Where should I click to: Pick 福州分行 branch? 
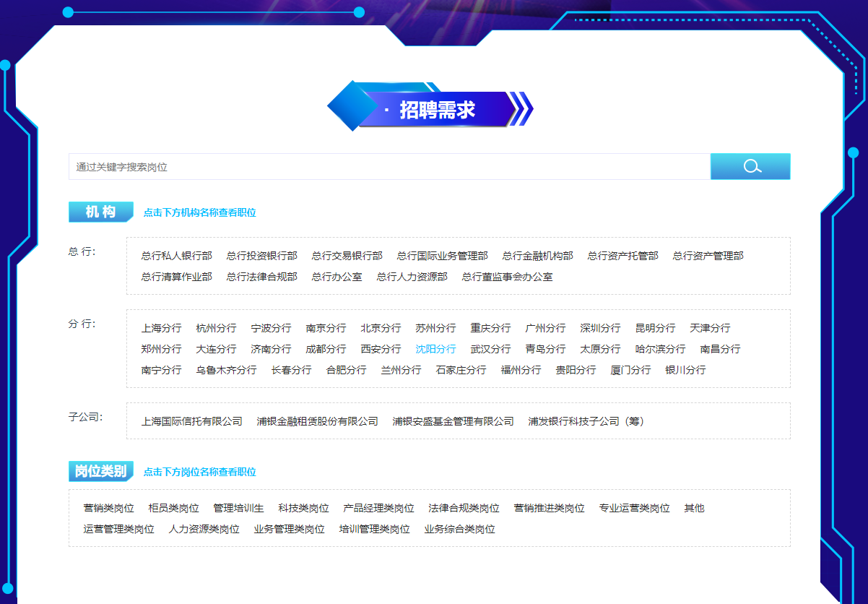coord(521,370)
